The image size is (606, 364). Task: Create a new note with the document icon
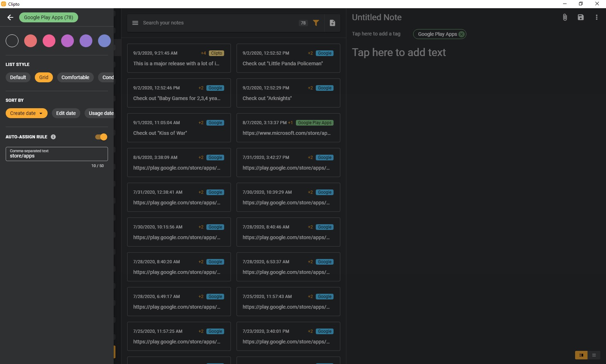coord(332,23)
